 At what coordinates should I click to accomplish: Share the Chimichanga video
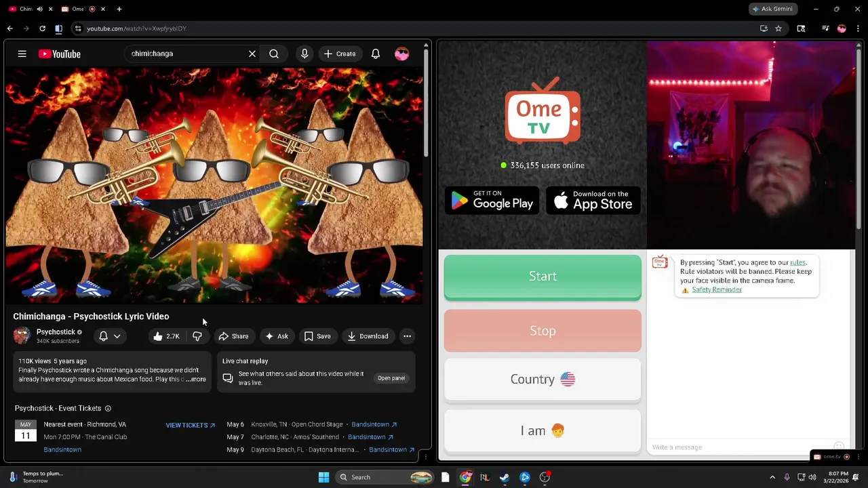click(233, 336)
